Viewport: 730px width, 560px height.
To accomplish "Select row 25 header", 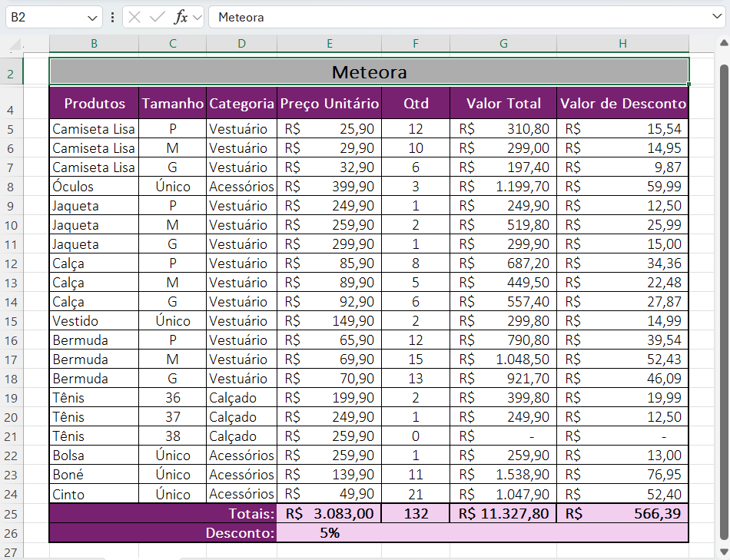I will point(11,513).
